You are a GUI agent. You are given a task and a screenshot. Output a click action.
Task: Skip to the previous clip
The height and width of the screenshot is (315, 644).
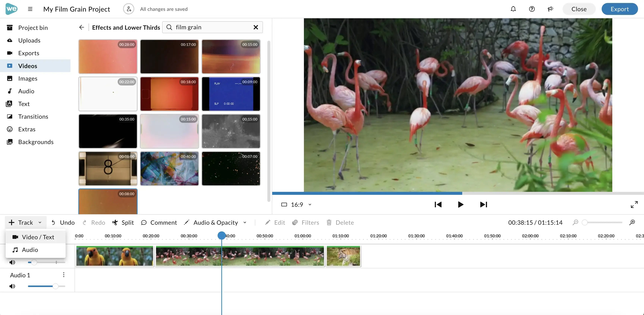pos(438,204)
